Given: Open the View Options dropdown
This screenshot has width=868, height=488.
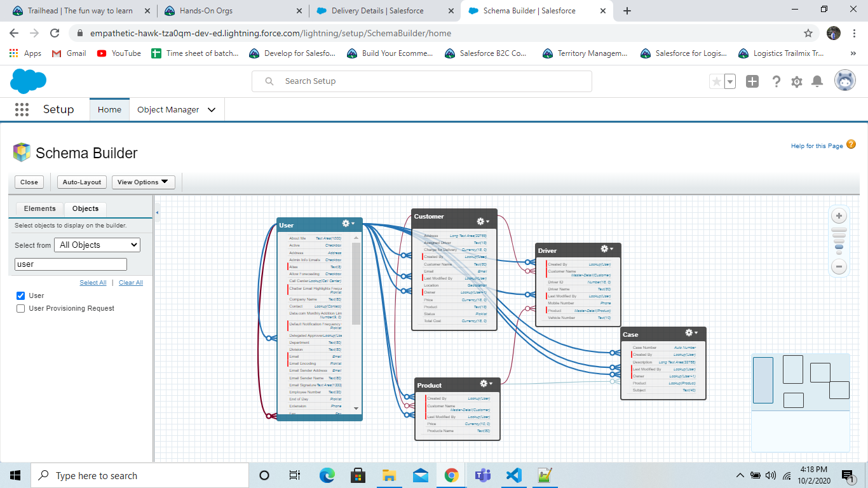Looking at the screenshot, I should pos(144,182).
